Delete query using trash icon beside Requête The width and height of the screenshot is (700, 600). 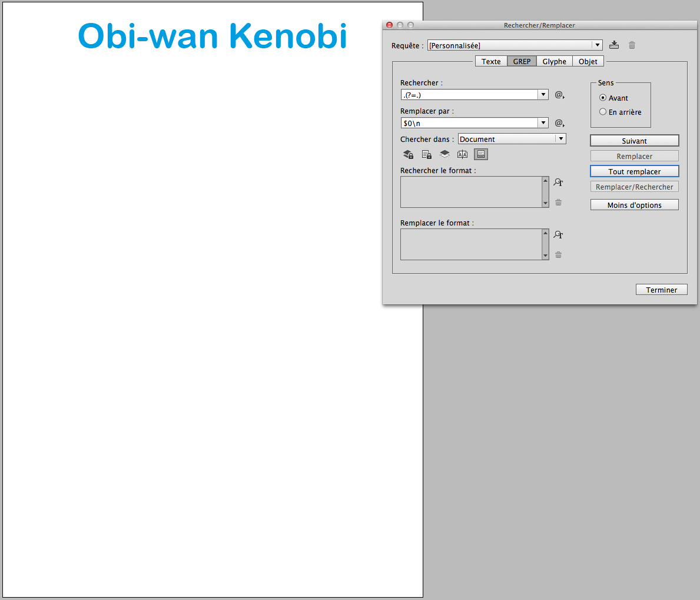pos(632,45)
